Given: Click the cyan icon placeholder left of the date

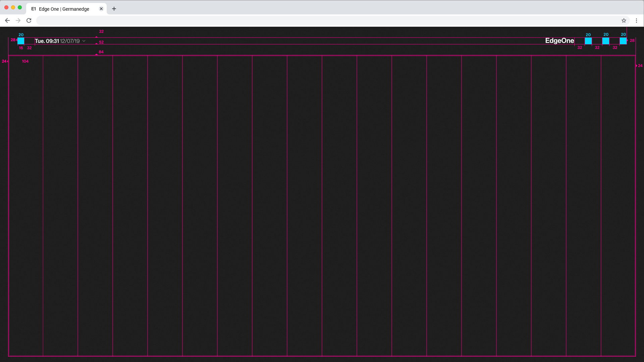Looking at the screenshot, I should pyautogui.click(x=21, y=41).
